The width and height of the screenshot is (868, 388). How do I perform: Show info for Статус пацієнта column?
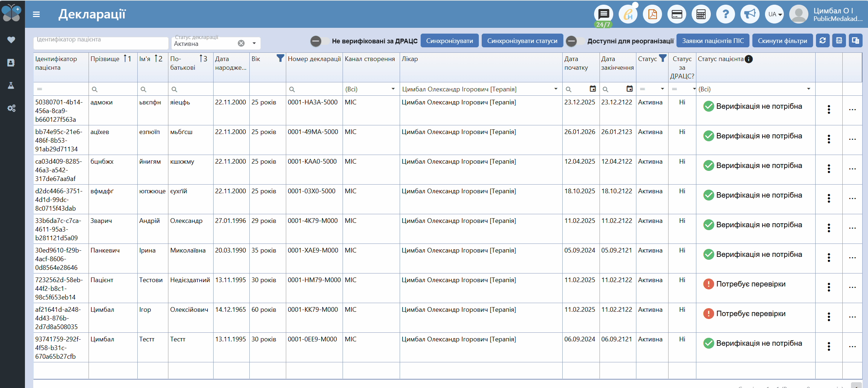tap(749, 59)
